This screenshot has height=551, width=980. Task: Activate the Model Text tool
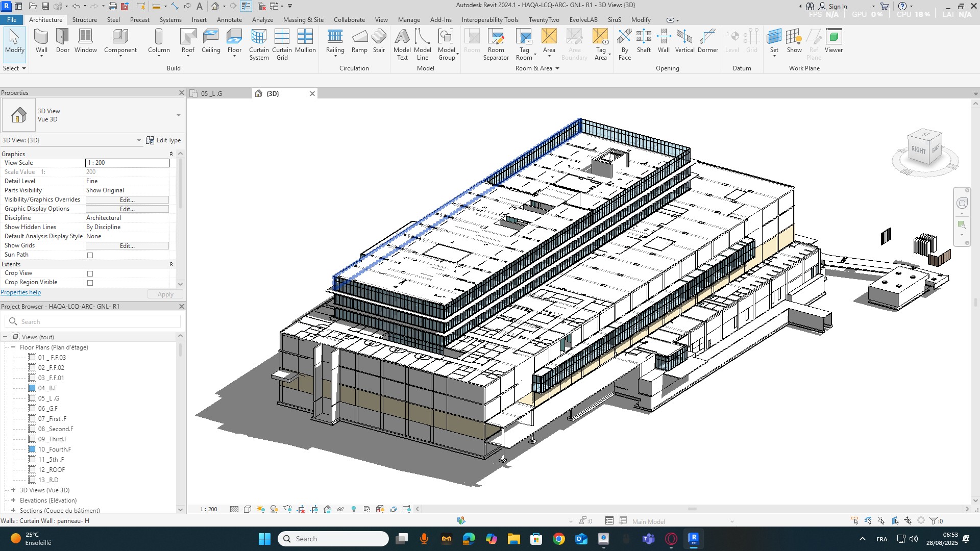(402, 44)
